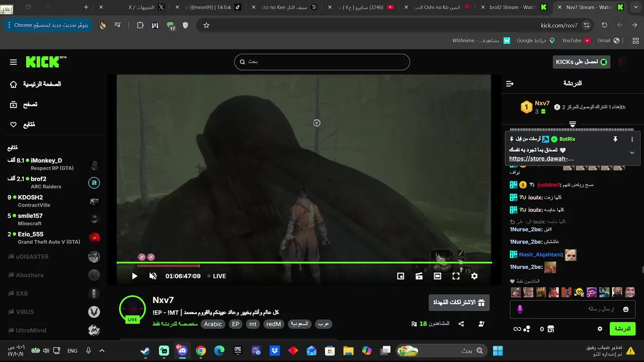Select the Arabic tag
Image resolution: width=644 pixels, height=362 pixels.
[213, 324]
